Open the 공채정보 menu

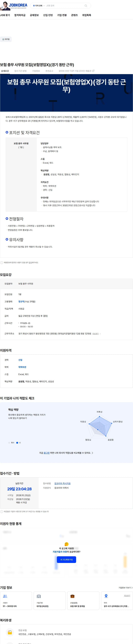point(34,15)
